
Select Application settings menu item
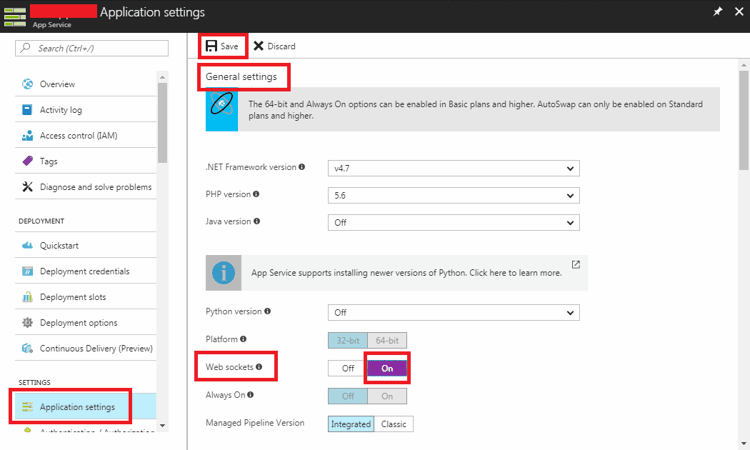86,407
